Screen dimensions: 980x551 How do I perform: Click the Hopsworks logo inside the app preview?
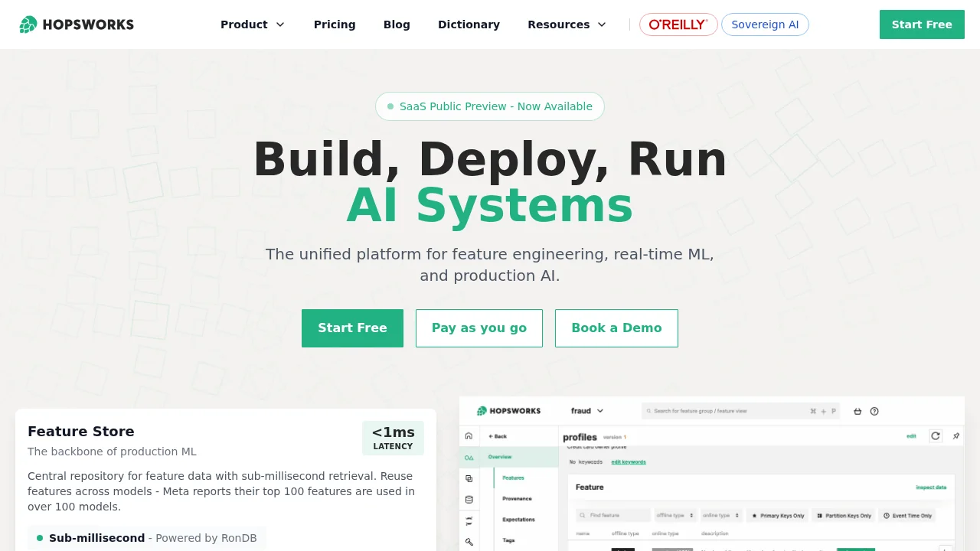pyautogui.click(x=508, y=411)
